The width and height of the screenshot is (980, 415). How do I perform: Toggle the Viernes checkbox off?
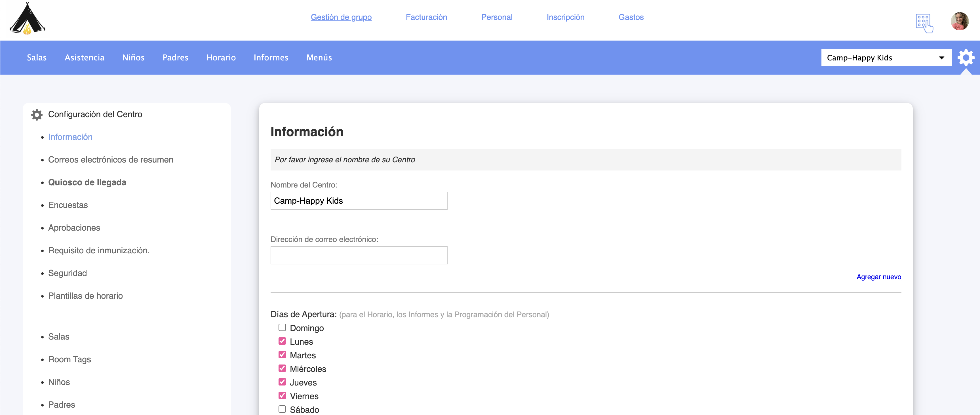click(282, 396)
